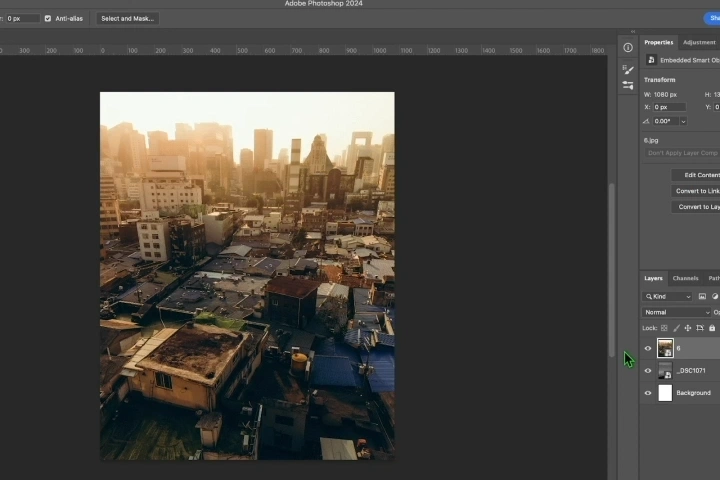Image resolution: width=720 pixels, height=480 pixels.
Task: Lock artboard nesting icon
Action: coord(700,328)
